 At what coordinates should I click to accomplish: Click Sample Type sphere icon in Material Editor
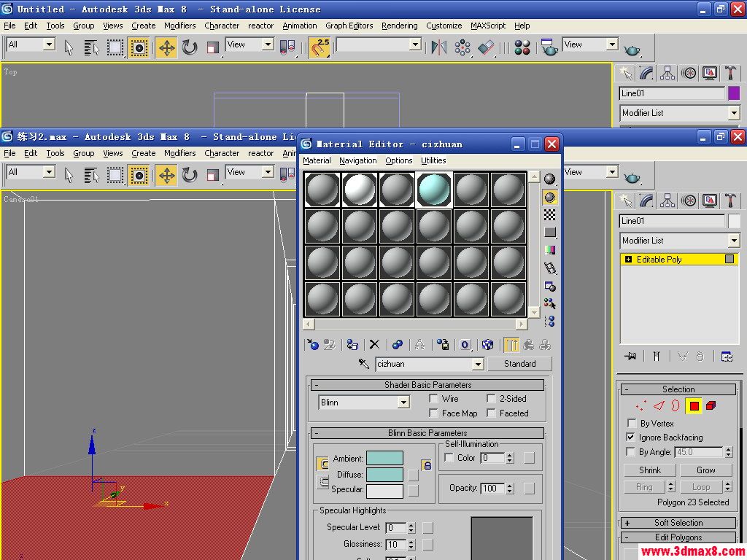pyautogui.click(x=550, y=179)
